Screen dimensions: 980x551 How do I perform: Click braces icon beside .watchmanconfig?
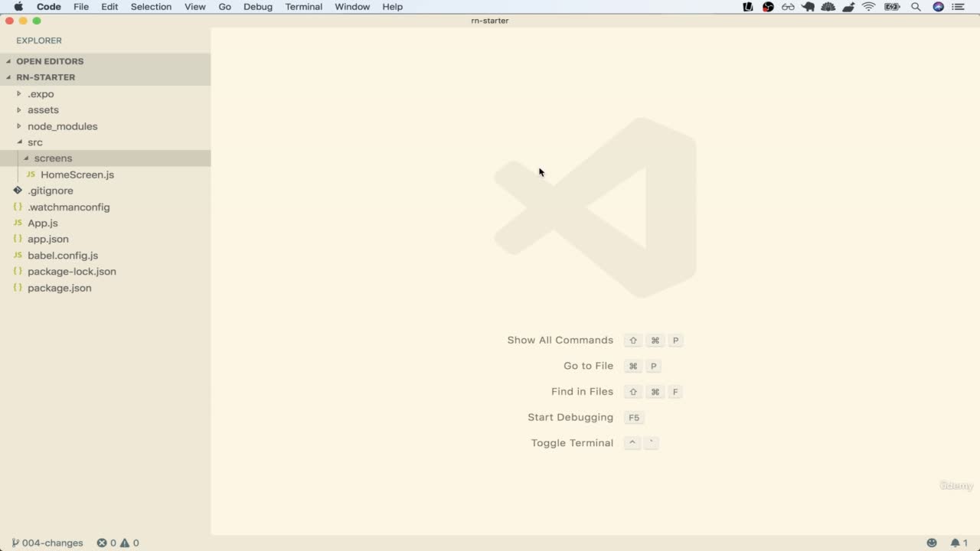[18, 207]
